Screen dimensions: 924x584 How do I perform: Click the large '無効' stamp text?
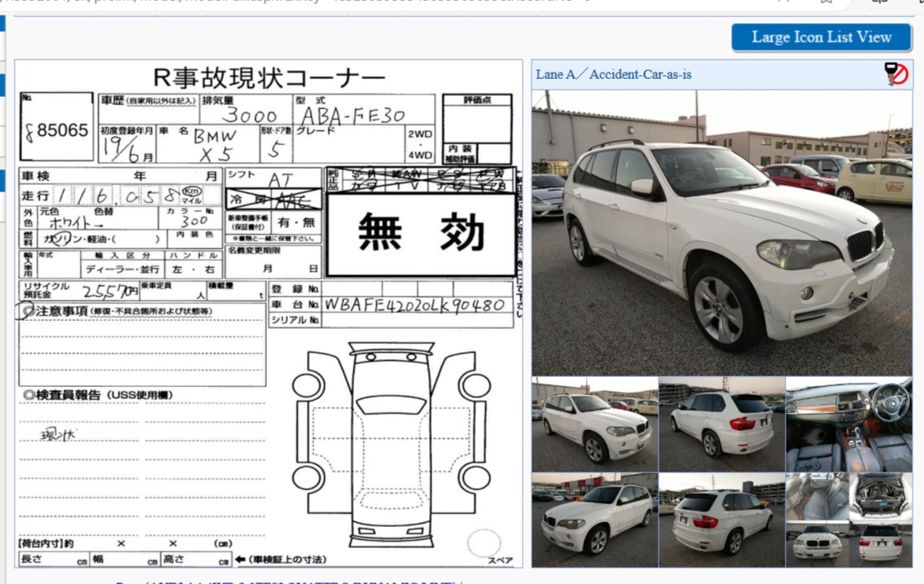(421, 233)
